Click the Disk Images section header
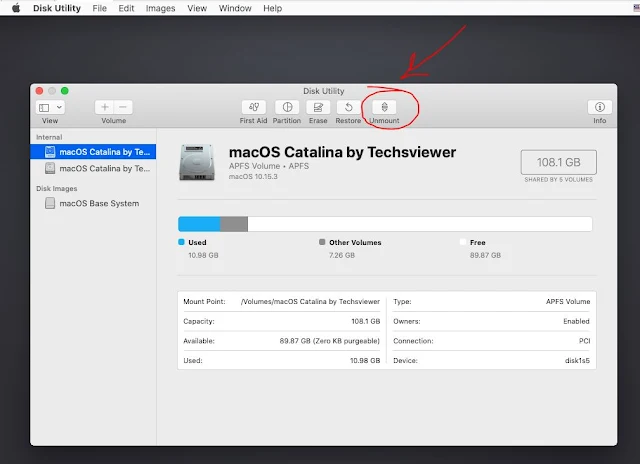The image size is (640, 464). tap(56, 189)
